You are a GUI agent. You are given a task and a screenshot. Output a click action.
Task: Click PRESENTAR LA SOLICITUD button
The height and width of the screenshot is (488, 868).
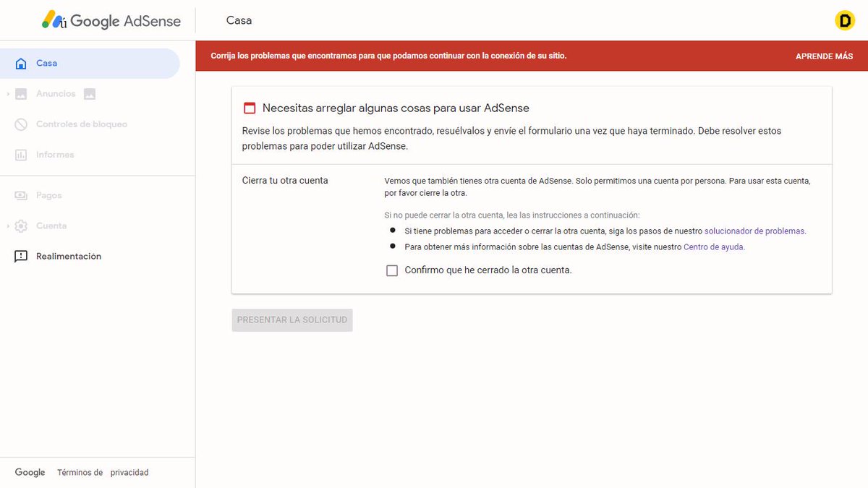pyautogui.click(x=292, y=320)
